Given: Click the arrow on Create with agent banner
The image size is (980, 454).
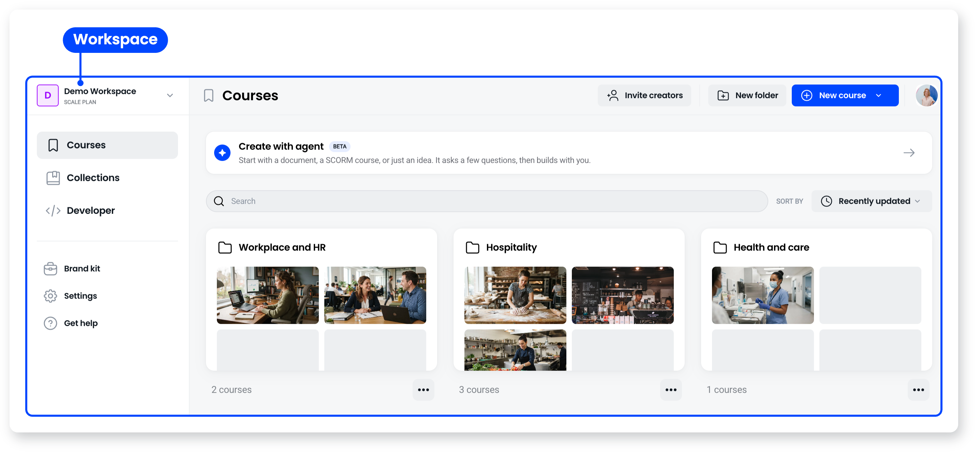Looking at the screenshot, I should click(x=909, y=153).
